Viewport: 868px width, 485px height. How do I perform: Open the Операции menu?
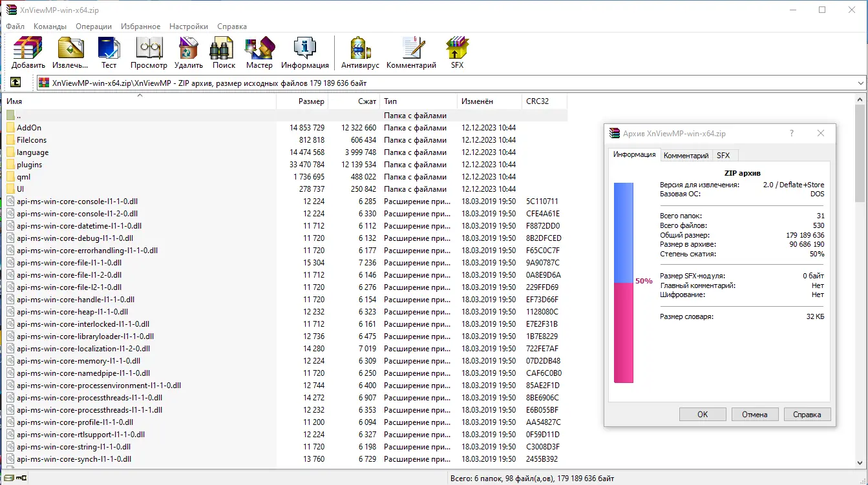click(x=94, y=26)
